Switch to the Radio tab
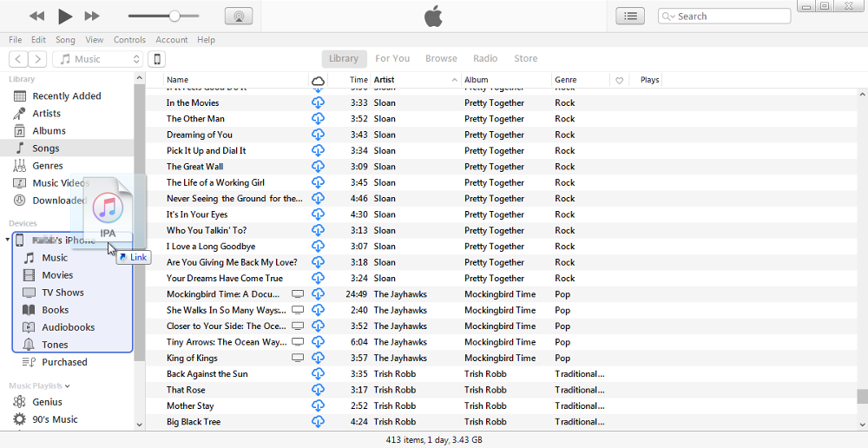This screenshot has height=448, width=868. (x=485, y=58)
